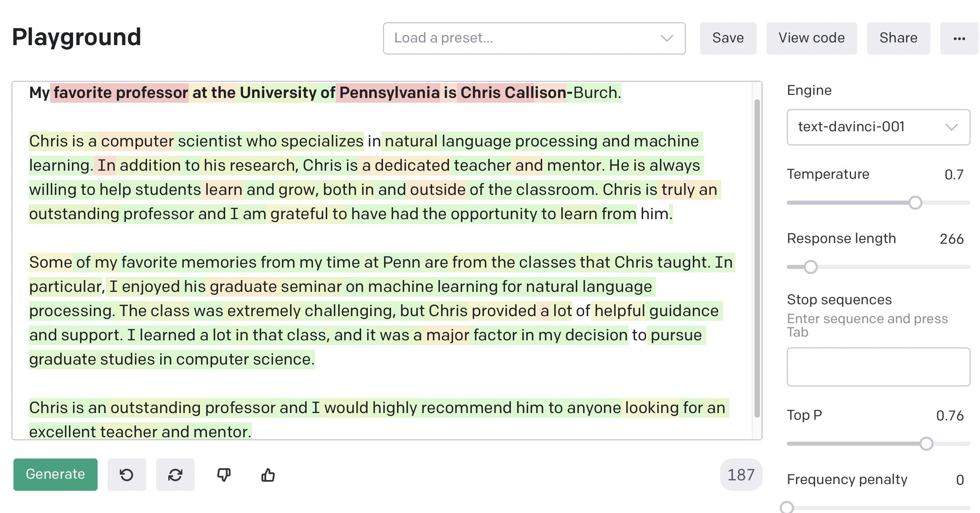Click the Response length slider handle

810,267
